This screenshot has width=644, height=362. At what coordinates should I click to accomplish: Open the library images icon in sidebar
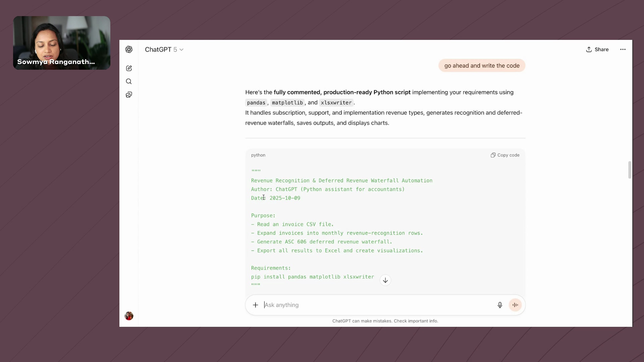click(x=129, y=95)
